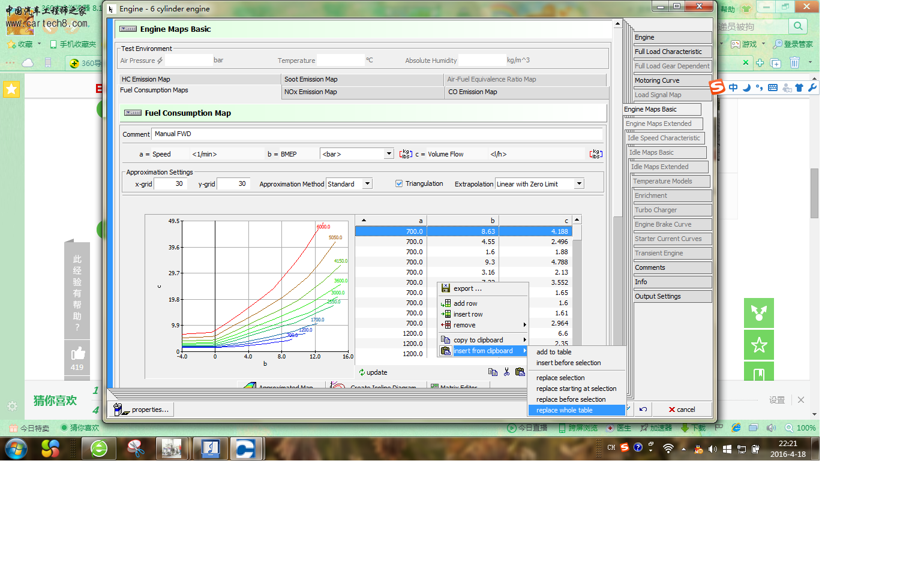Open the Extrapolation dropdown
This screenshot has width=924, height=566.
tap(579, 183)
